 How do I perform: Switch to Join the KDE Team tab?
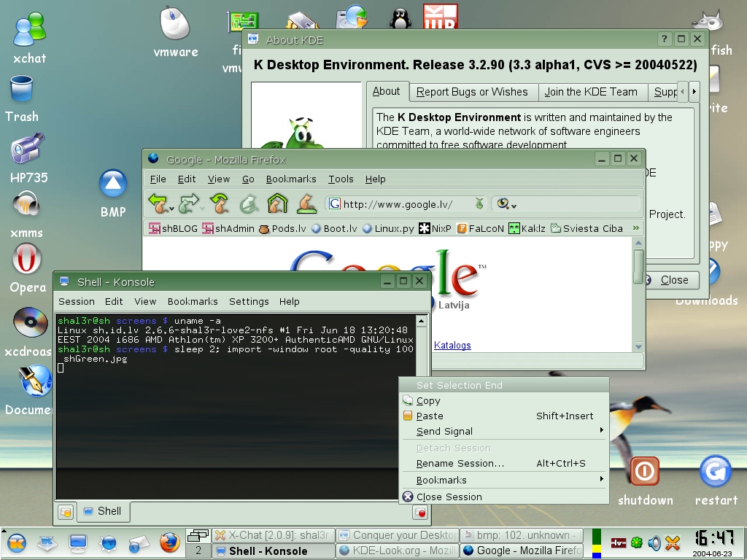(x=591, y=92)
